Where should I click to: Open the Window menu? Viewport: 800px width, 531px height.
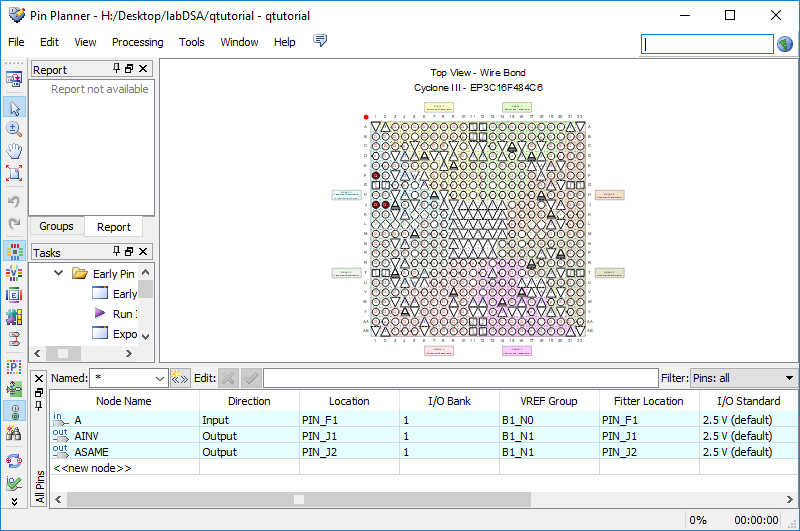point(239,42)
